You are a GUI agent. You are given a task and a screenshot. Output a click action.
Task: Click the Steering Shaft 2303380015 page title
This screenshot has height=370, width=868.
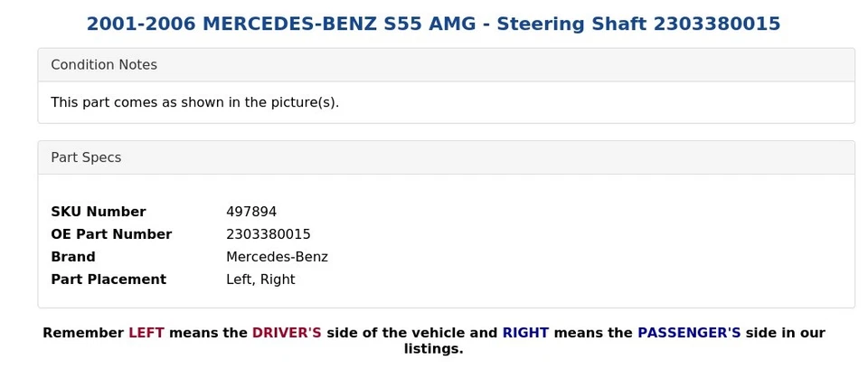click(x=433, y=24)
